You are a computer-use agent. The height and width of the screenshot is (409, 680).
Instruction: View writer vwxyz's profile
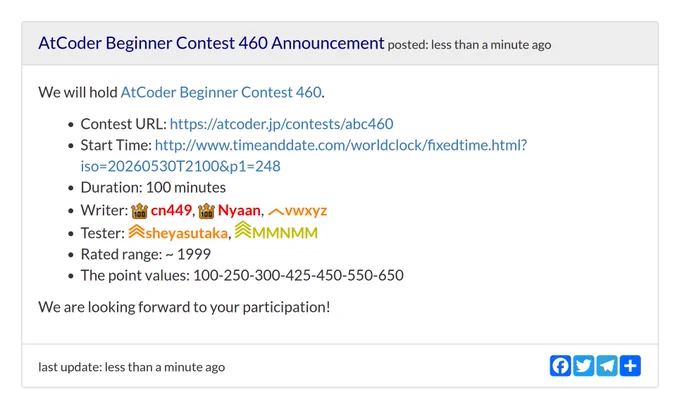click(x=306, y=211)
